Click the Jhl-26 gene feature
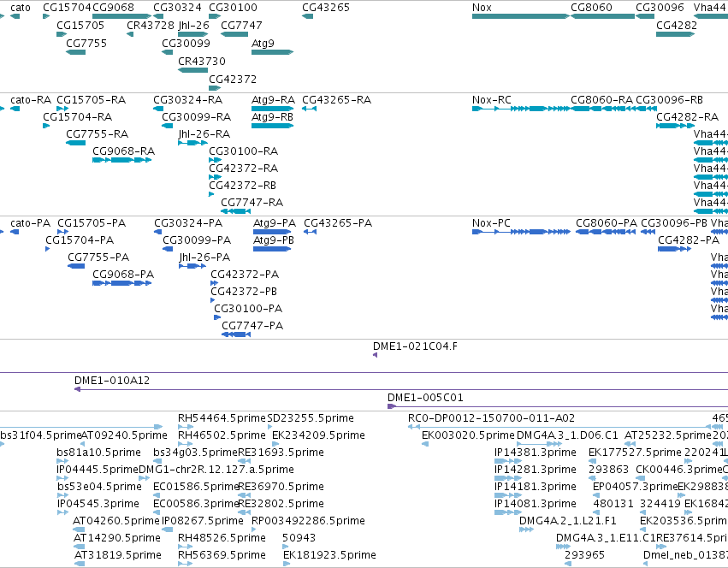Viewport: 728px width, 568px height. (x=193, y=34)
